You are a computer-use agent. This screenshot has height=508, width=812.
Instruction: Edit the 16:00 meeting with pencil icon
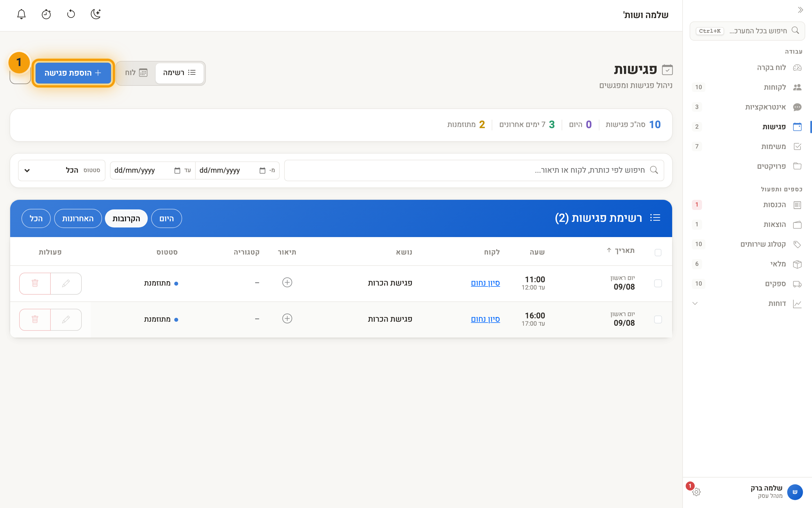pyautogui.click(x=66, y=319)
